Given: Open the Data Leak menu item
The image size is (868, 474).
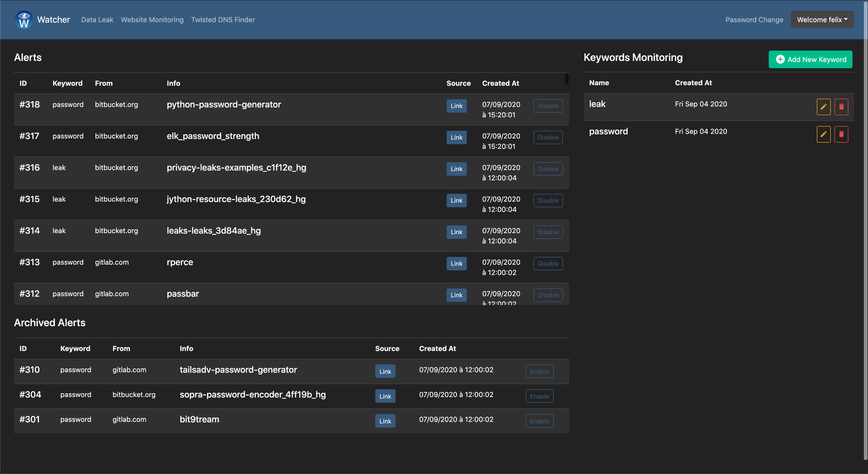Looking at the screenshot, I should 97,20.
